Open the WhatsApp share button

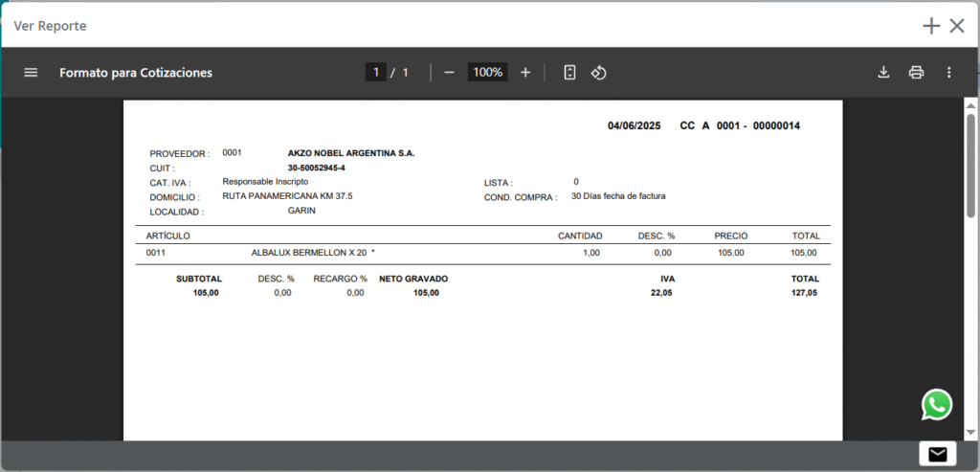(x=937, y=405)
